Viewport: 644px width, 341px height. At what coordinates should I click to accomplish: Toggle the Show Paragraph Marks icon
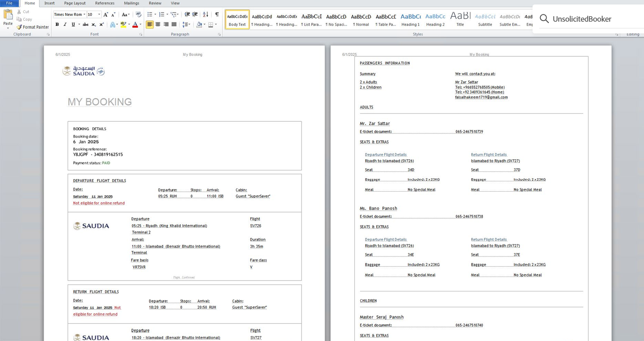218,14
